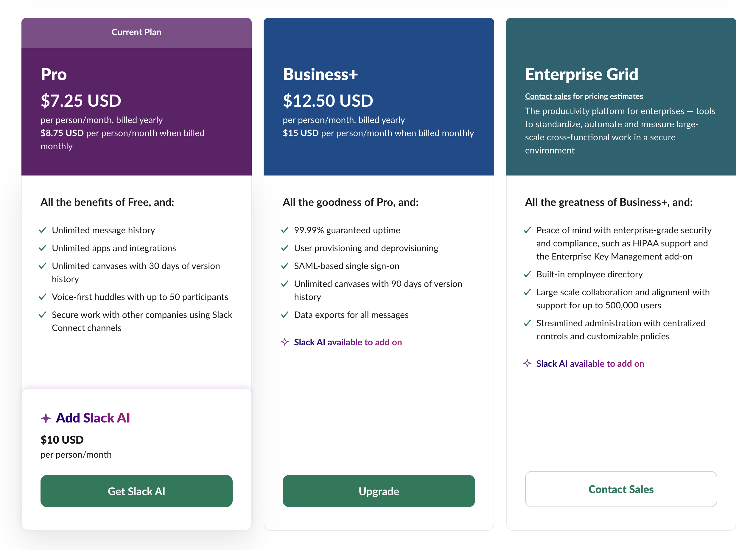This screenshot has height=550, width=756.
Task: Open the Contact sales pricing link
Action: click(x=548, y=96)
